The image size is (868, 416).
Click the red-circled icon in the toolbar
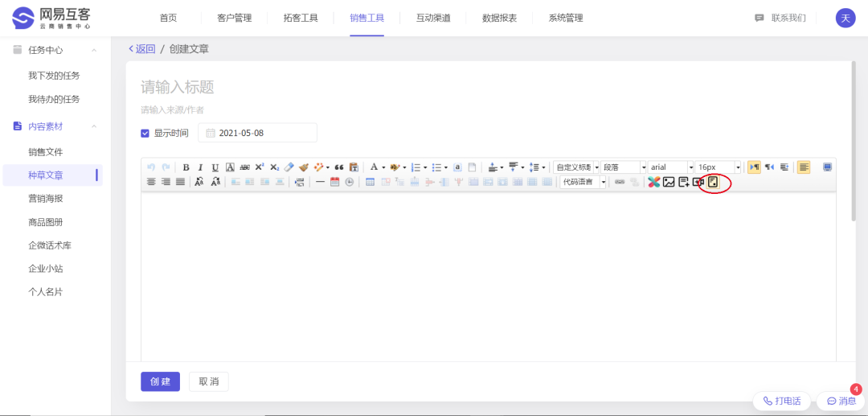[712, 182]
